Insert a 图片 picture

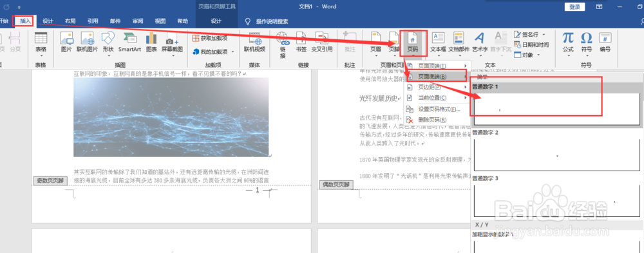tap(66, 42)
